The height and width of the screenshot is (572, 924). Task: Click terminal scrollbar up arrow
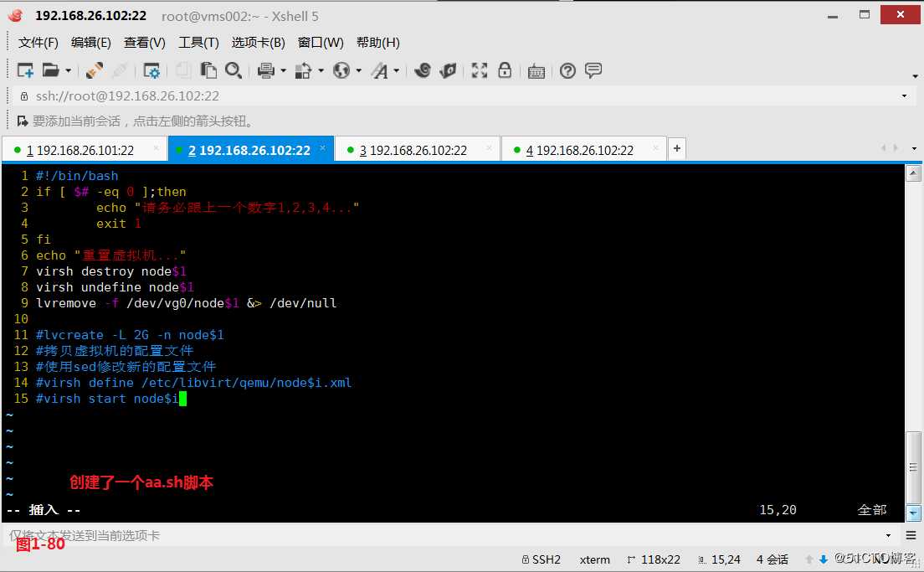pyautogui.click(x=913, y=174)
